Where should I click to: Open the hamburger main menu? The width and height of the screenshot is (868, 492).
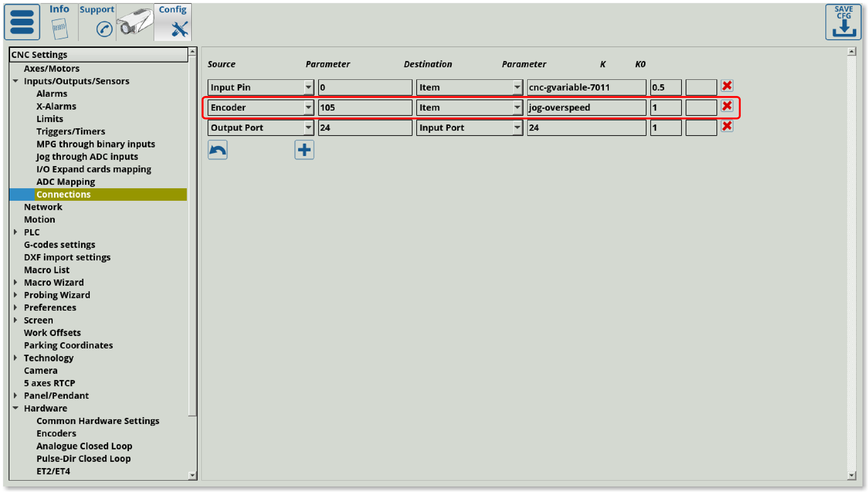click(22, 22)
